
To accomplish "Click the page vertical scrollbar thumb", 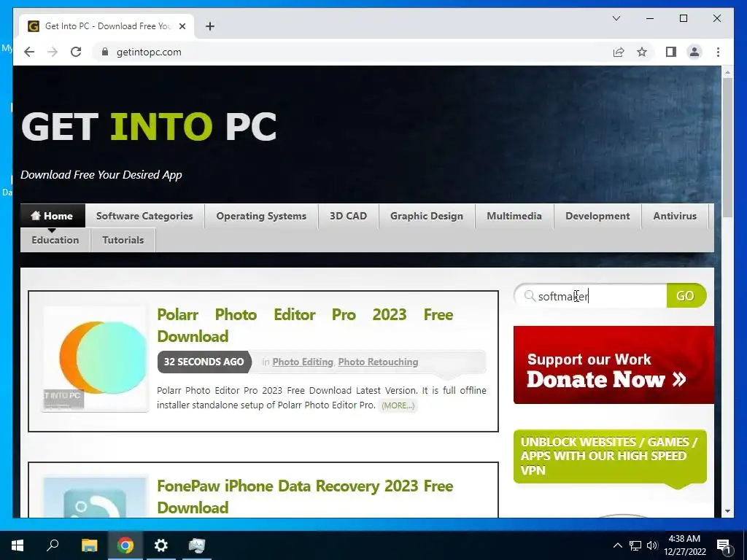I will pyautogui.click(x=727, y=147).
